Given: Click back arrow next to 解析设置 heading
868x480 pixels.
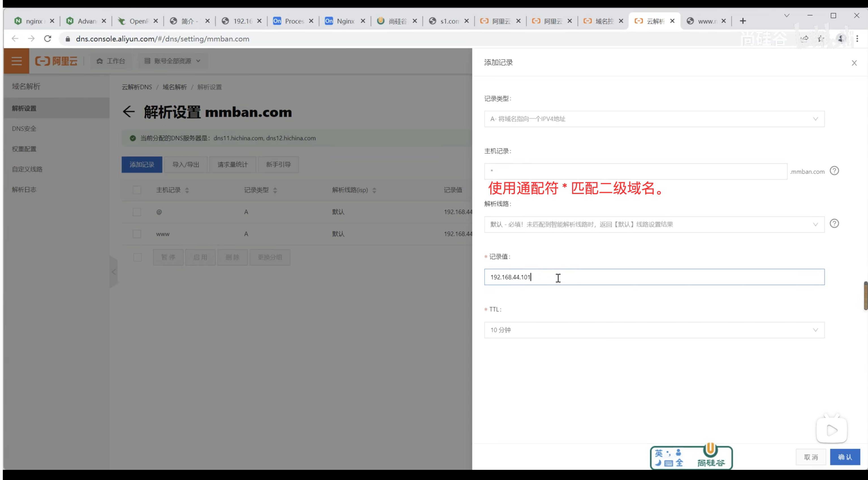Looking at the screenshot, I should tap(128, 112).
